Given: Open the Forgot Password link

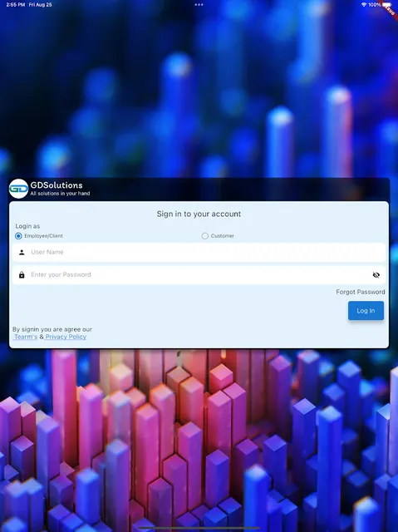Looking at the screenshot, I should pyautogui.click(x=361, y=292).
